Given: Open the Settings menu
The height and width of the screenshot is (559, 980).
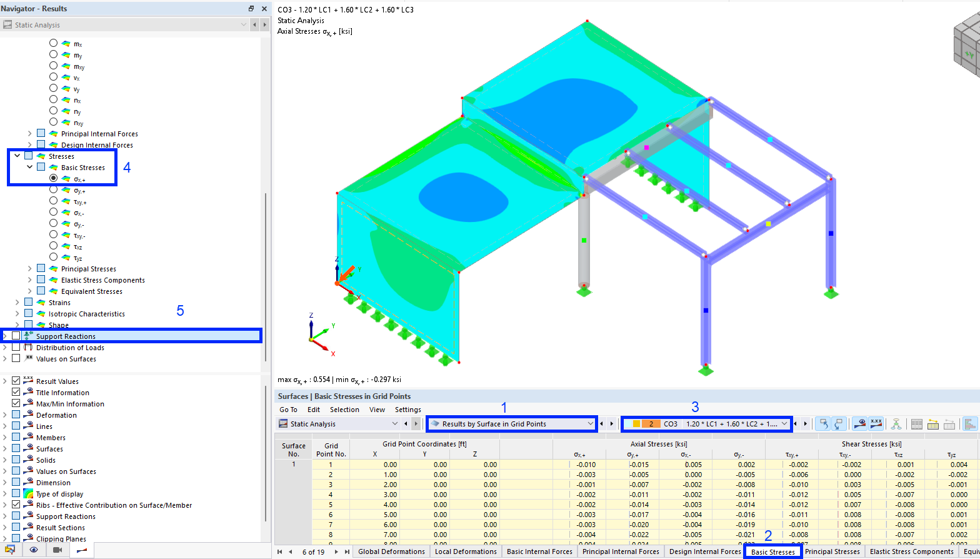Looking at the screenshot, I should point(408,410).
